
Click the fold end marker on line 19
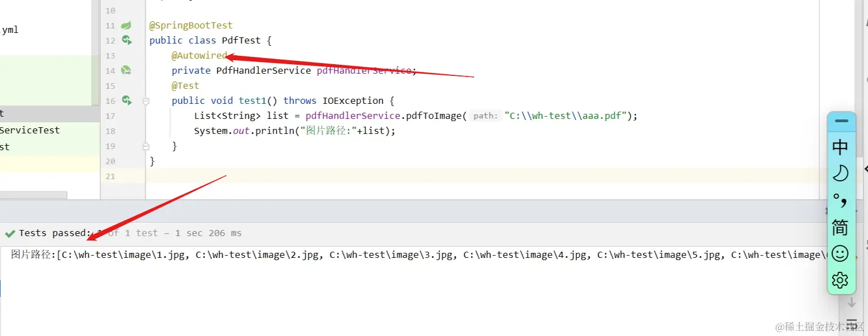pyautogui.click(x=146, y=146)
